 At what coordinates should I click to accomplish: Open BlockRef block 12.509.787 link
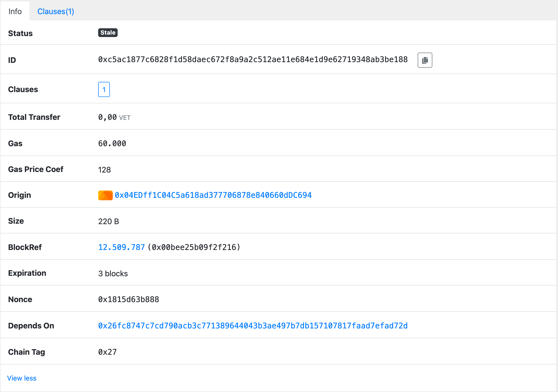tap(121, 247)
